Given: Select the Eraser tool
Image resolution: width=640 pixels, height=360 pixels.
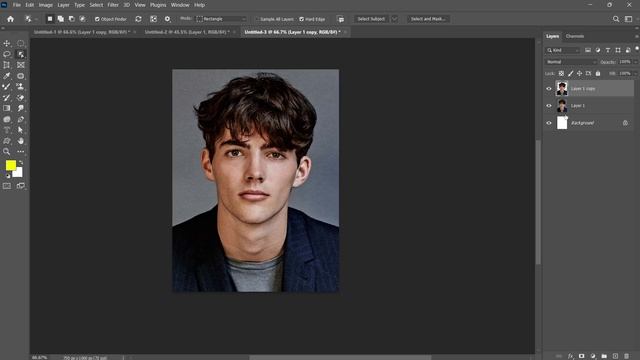Looking at the screenshot, I should tap(20, 98).
